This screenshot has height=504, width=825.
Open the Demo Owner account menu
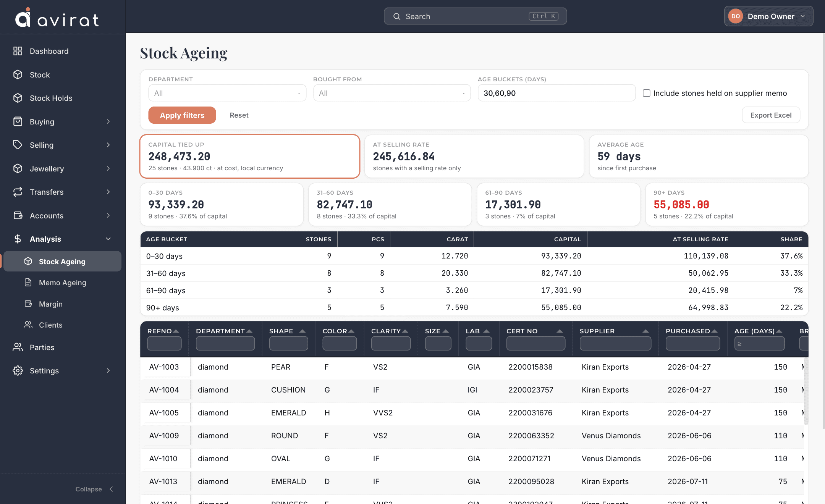pyautogui.click(x=768, y=16)
